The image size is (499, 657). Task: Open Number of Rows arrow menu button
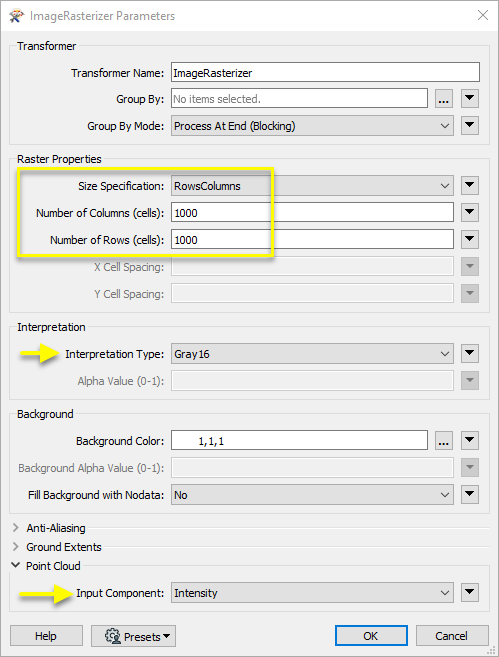(x=470, y=239)
